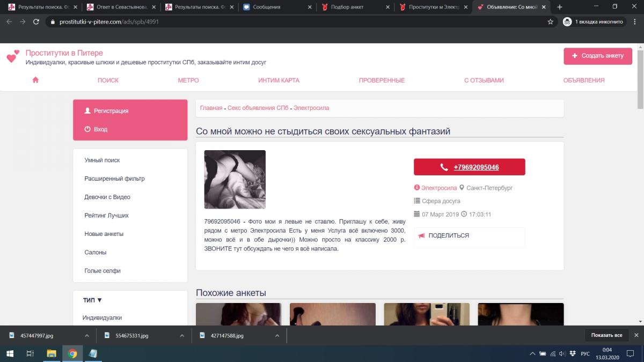Open the chevron menu for 554675331.jpg
Viewport: 644px width, 362px height.
pos(182,336)
